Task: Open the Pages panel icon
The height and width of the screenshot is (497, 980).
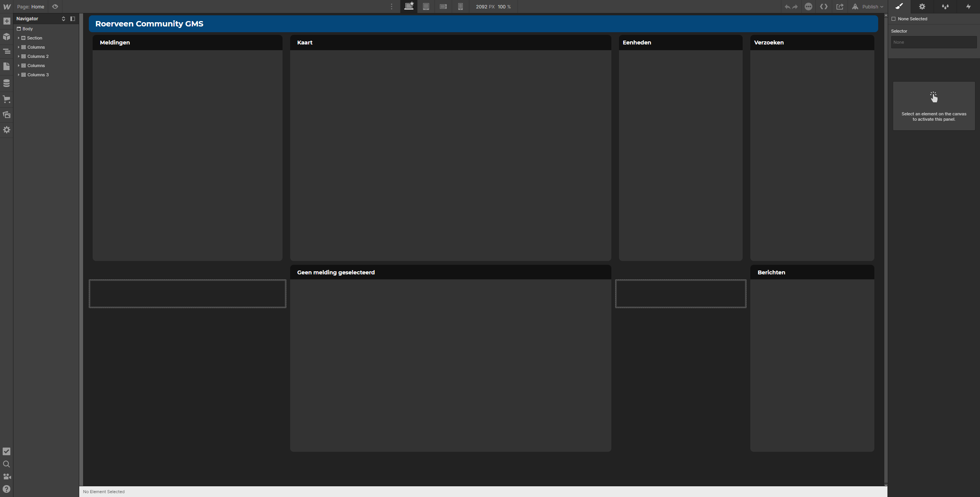Action: point(7,66)
